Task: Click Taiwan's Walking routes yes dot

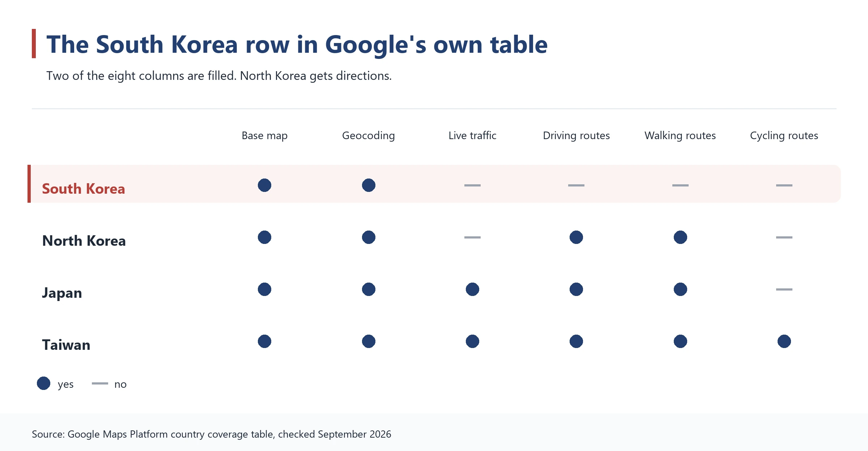Action: 680,342
